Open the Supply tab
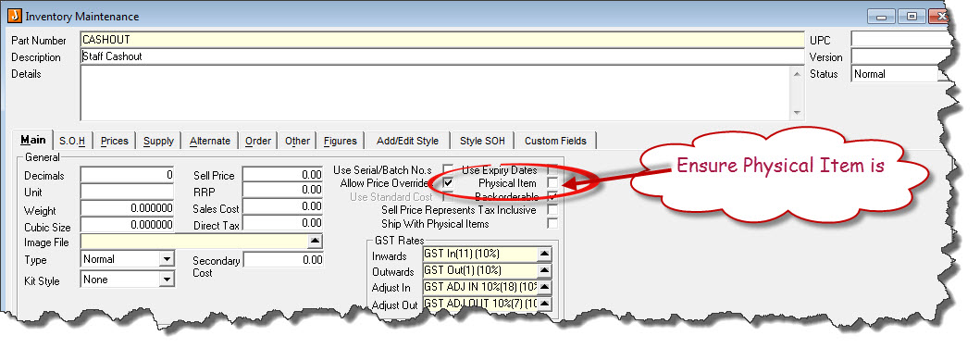The image size is (980, 348). 159,141
